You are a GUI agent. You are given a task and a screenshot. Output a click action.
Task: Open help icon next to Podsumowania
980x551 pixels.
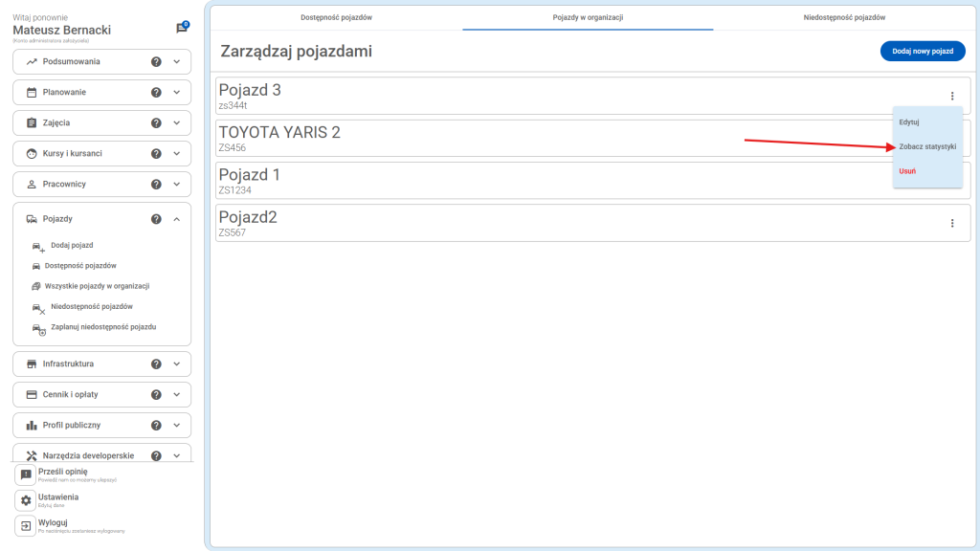156,62
